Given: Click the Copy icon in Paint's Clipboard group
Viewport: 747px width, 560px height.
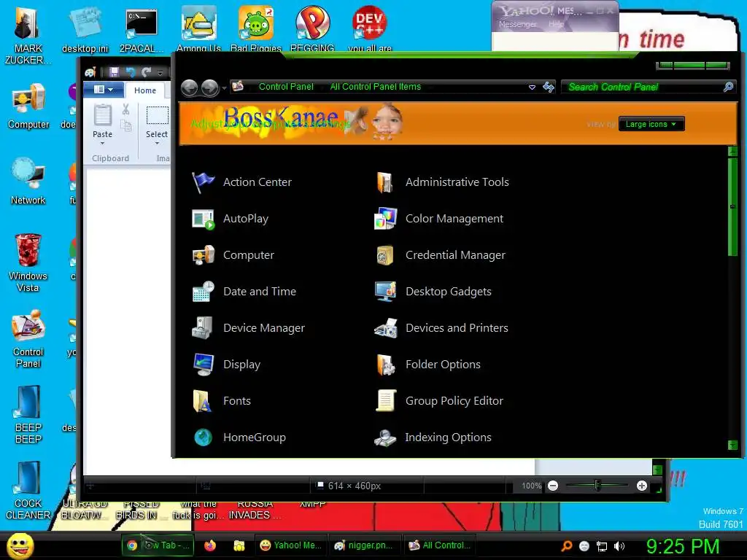Looking at the screenshot, I should [x=125, y=125].
